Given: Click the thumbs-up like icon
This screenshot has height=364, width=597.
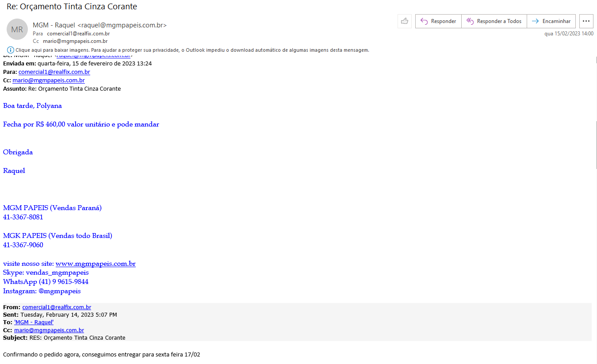Looking at the screenshot, I should pos(404,21).
